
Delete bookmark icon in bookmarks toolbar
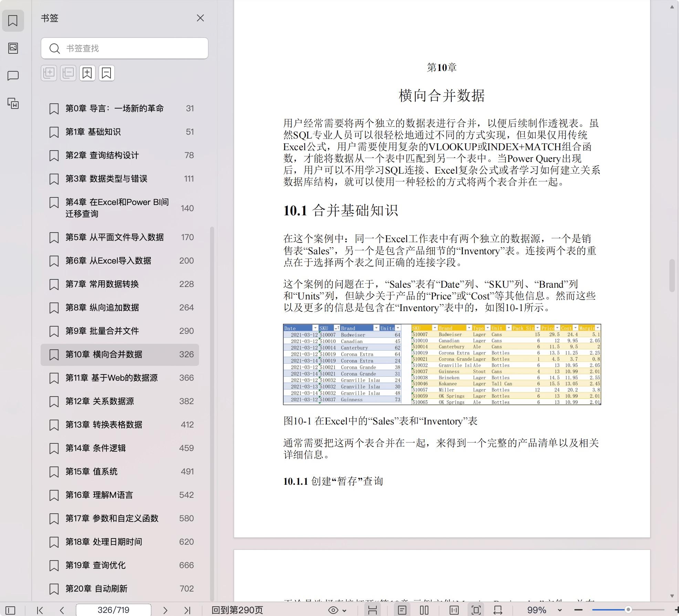tap(107, 73)
